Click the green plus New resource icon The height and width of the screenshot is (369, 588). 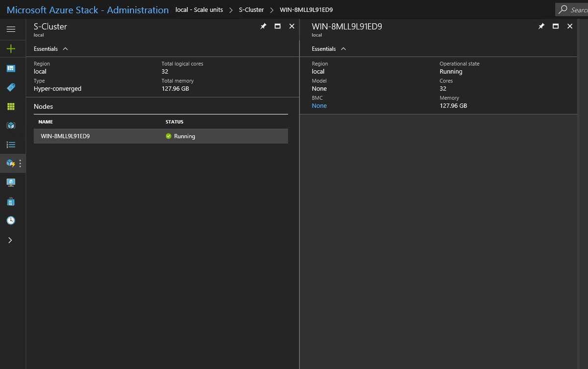tap(11, 48)
